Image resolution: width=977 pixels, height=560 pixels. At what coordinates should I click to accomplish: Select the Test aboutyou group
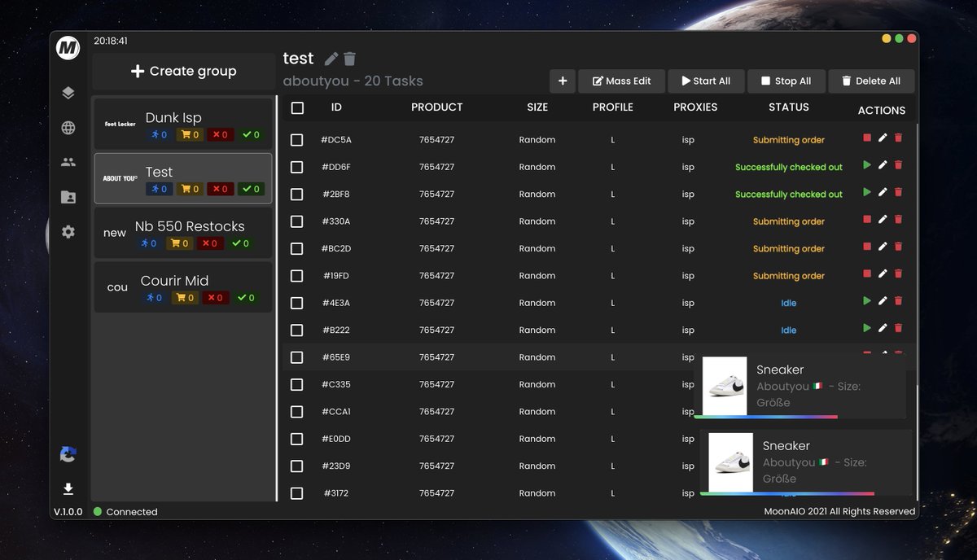(183, 178)
